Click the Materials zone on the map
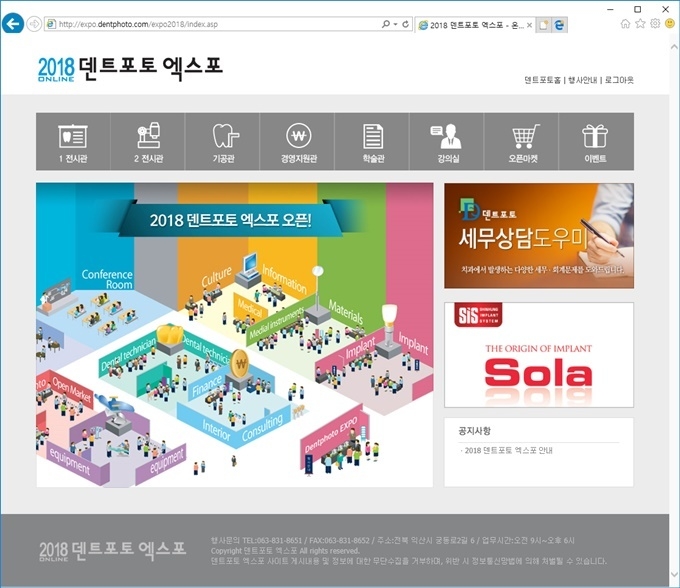 click(346, 311)
